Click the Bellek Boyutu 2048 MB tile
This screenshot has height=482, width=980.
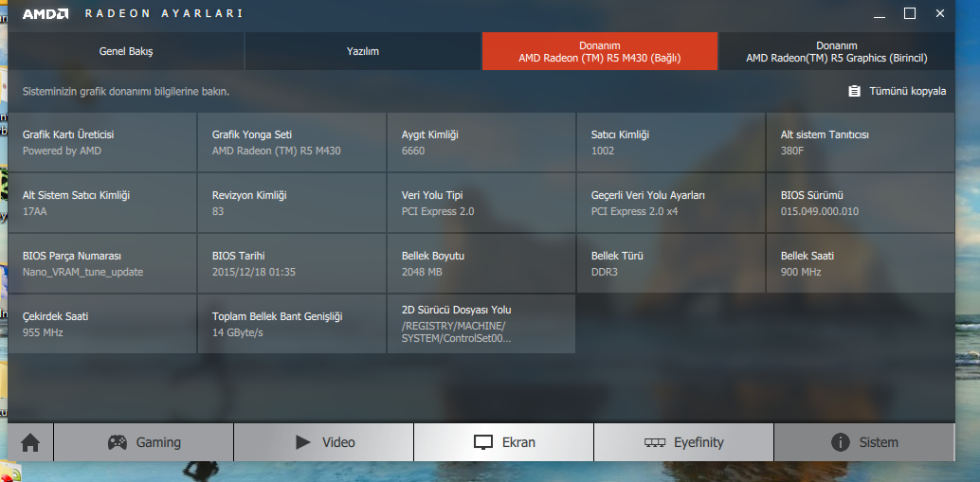pos(481,263)
